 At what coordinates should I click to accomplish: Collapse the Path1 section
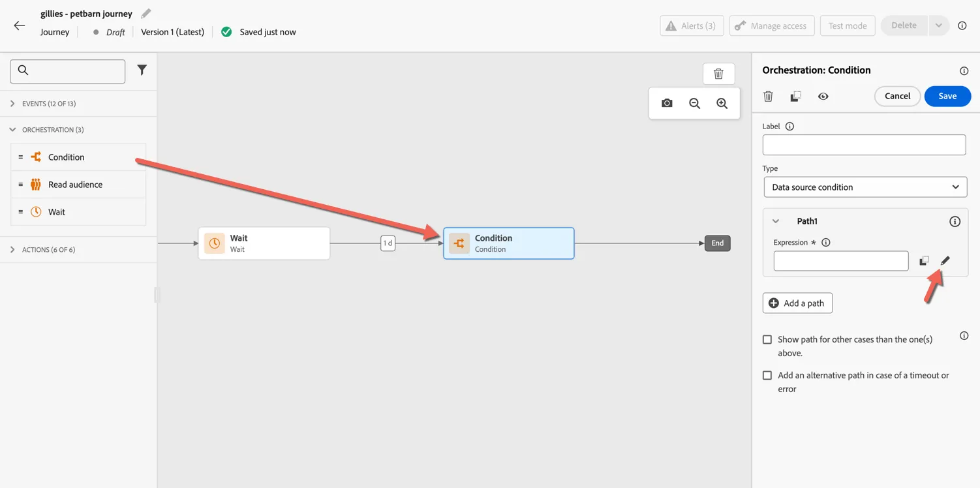pos(776,221)
